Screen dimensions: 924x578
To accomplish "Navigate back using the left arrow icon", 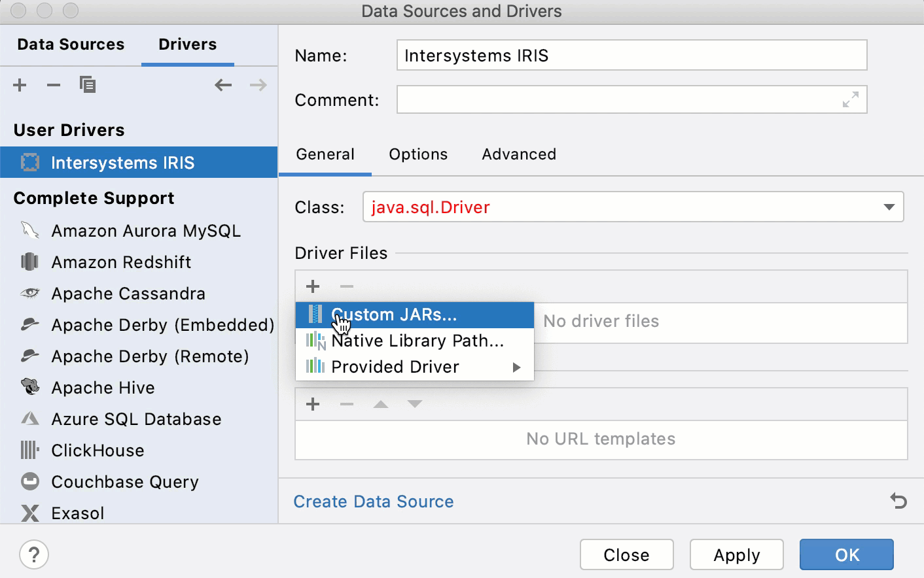I will 223,85.
